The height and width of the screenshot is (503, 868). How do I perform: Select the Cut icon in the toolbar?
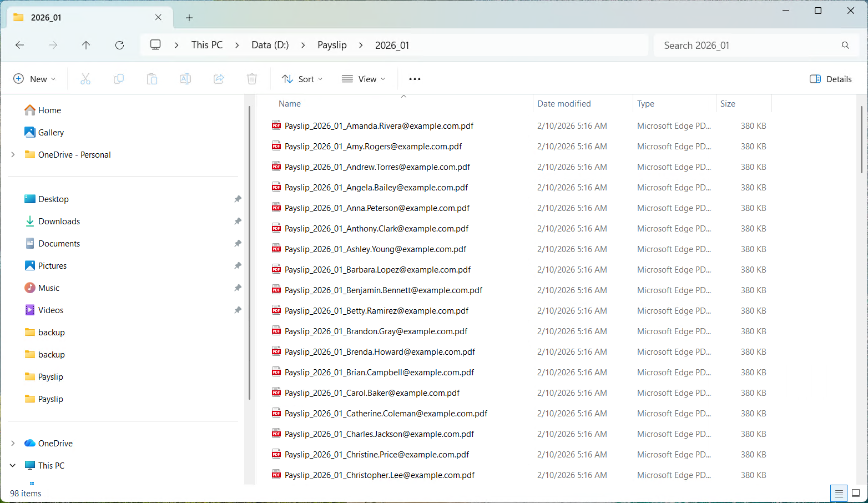85,78
